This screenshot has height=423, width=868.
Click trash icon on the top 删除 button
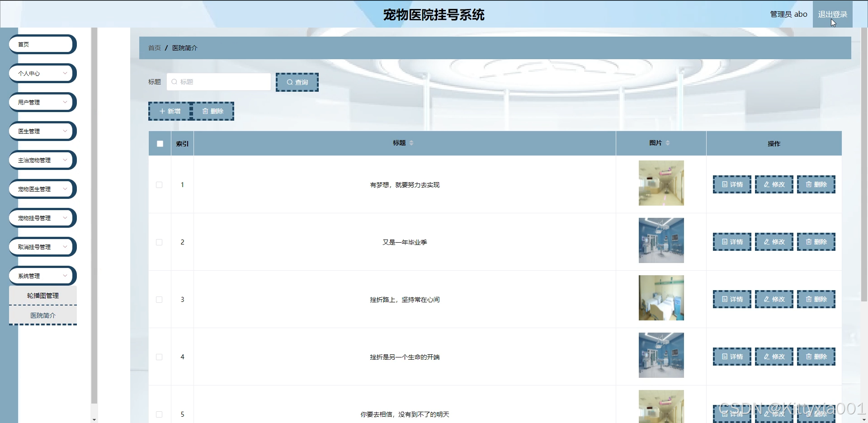[205, 111]
